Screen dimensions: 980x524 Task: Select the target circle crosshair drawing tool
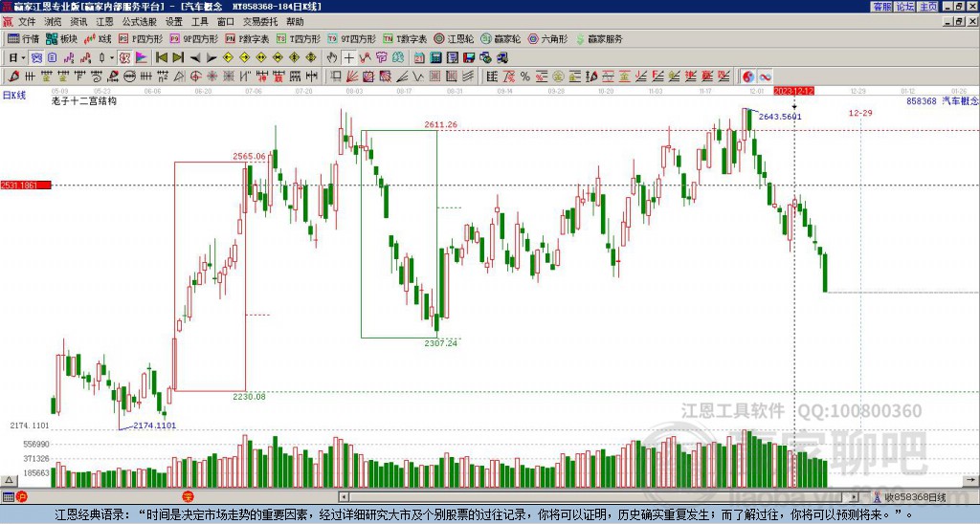click(x=195, y=76)
